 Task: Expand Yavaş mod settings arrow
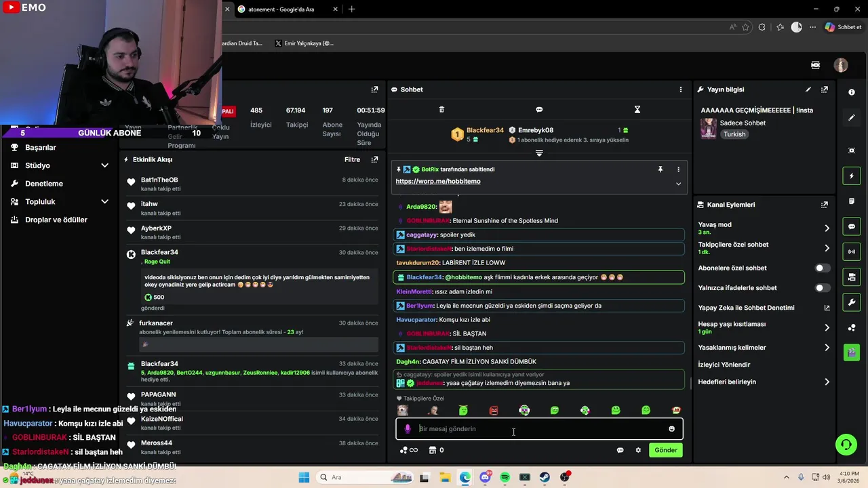tap(827, 228)
